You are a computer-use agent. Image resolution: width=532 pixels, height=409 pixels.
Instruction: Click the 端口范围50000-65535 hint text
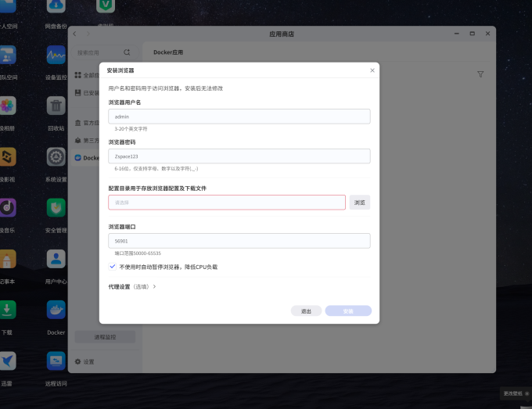coord(138,253)
